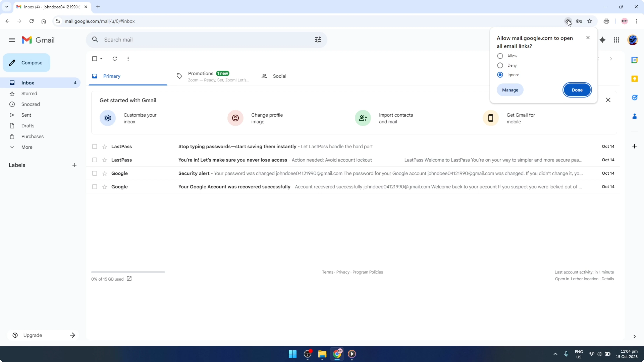This screenshot has height=362, width=644.
Task: Bookmark this tab with star icon
Action: pos(590,21)
